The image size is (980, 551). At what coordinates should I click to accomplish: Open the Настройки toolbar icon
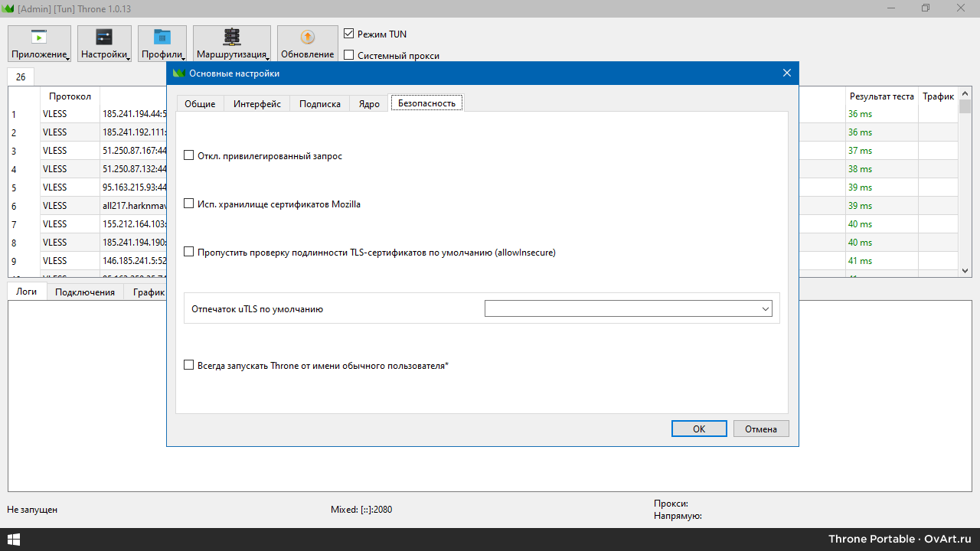(104, 37)
